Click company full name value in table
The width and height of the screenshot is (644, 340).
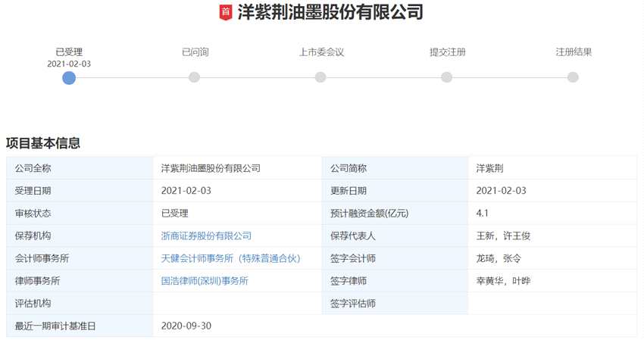211,168
